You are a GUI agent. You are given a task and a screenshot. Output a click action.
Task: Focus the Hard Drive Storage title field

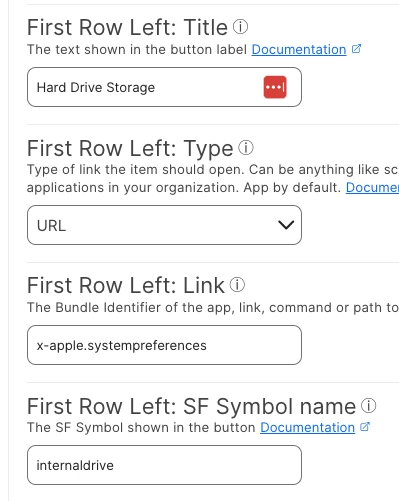click(164, 87)
